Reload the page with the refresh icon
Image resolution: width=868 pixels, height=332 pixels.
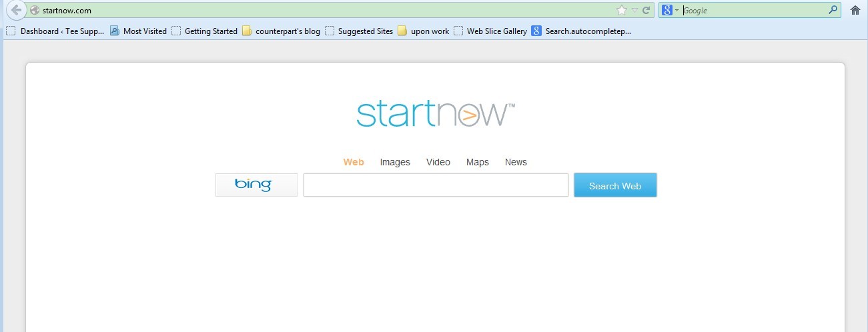pos(646,11)
